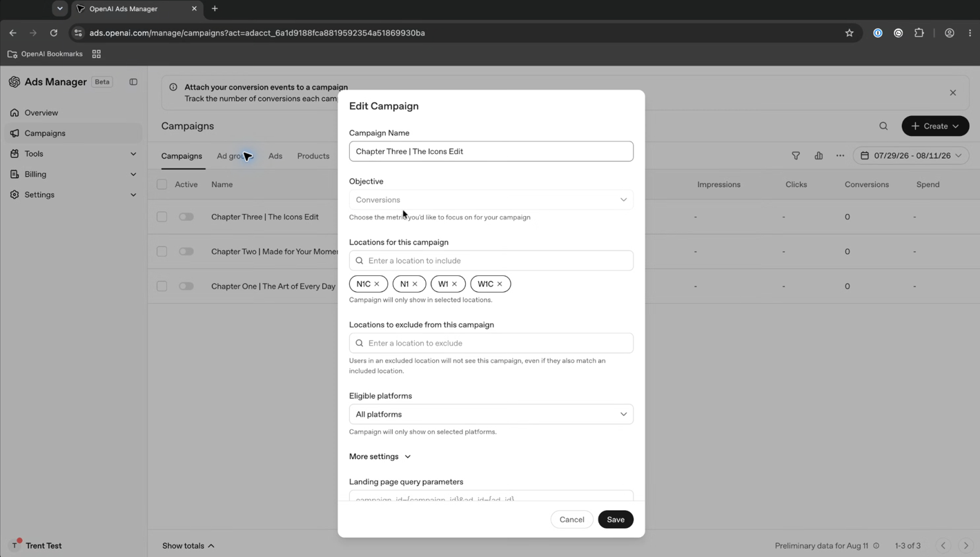Toggle Chapter Two campaign active switch
This screenshot has width=980, height=557.
pyautogui.click(x=186, y=251)
